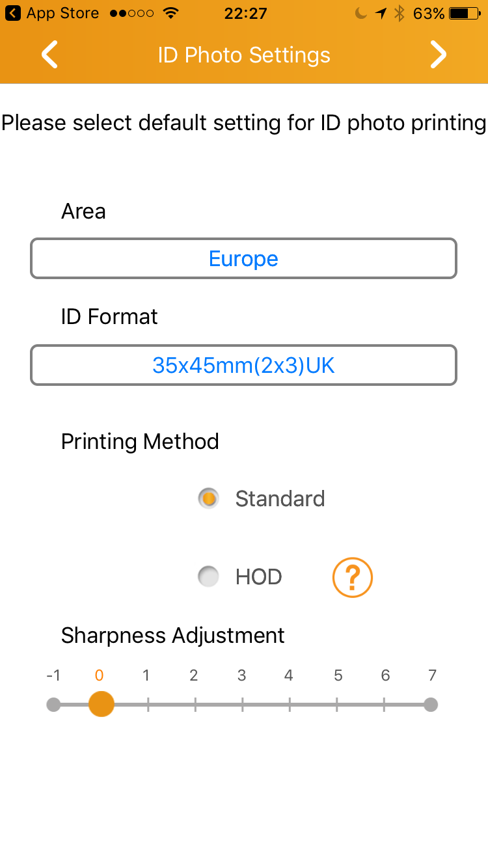Tap the Wi-Fi signal icon
This screenshot has height=868, width=488.
(171, 13)
